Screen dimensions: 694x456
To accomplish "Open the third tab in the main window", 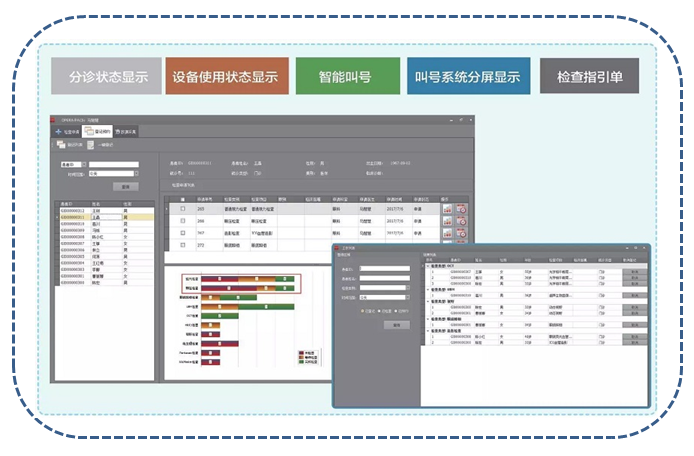I will coord(126,131).
